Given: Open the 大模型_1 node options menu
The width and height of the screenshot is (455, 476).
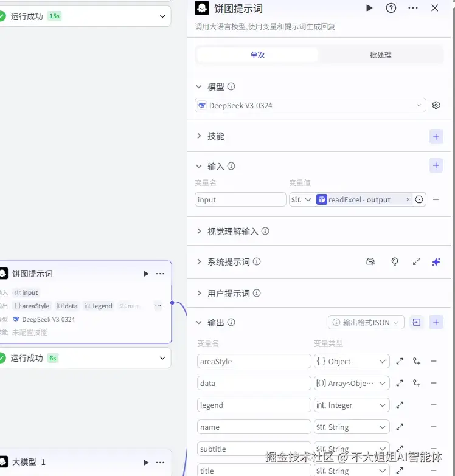Looking at the screenshot, I should coord(160,463).
